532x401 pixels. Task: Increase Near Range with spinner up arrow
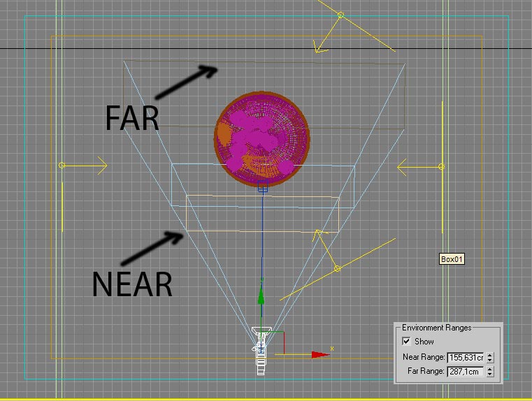(x=490, y=354)
